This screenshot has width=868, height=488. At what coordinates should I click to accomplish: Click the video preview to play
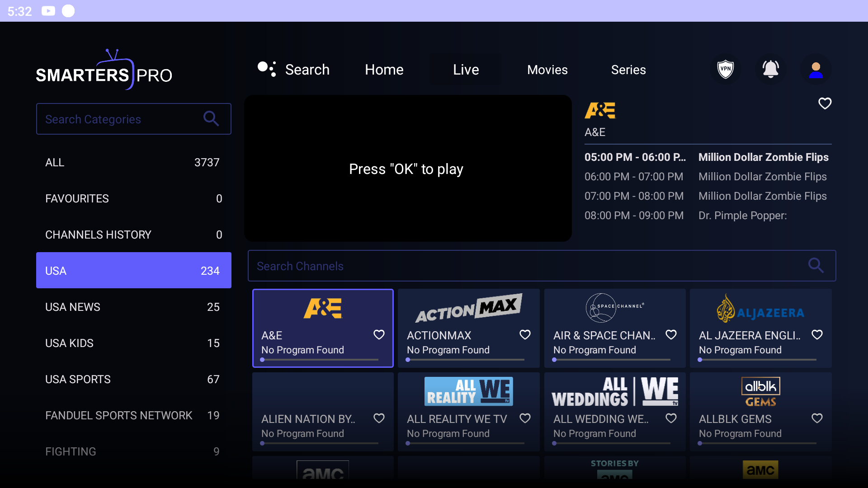408,168
